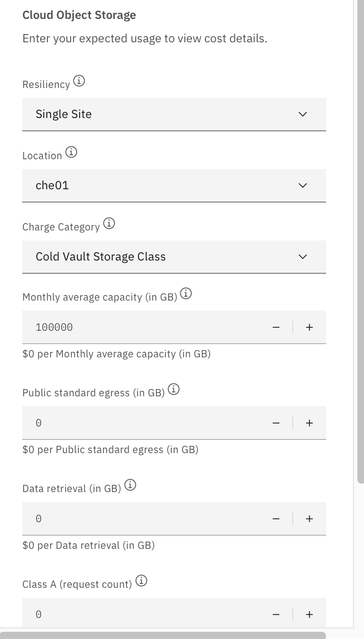Increment Public standard egress value
This screenshot has height=639, width=364.
(309, 423)
